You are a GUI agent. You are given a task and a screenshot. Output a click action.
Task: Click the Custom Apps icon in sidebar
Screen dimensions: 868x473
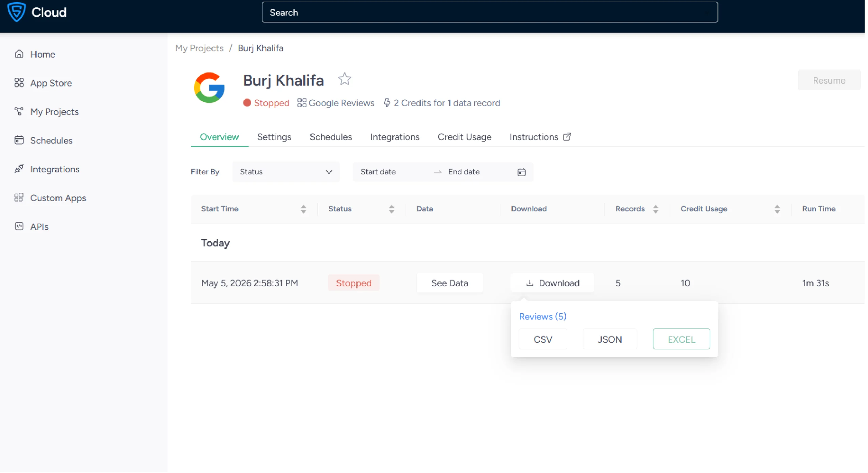19,197
